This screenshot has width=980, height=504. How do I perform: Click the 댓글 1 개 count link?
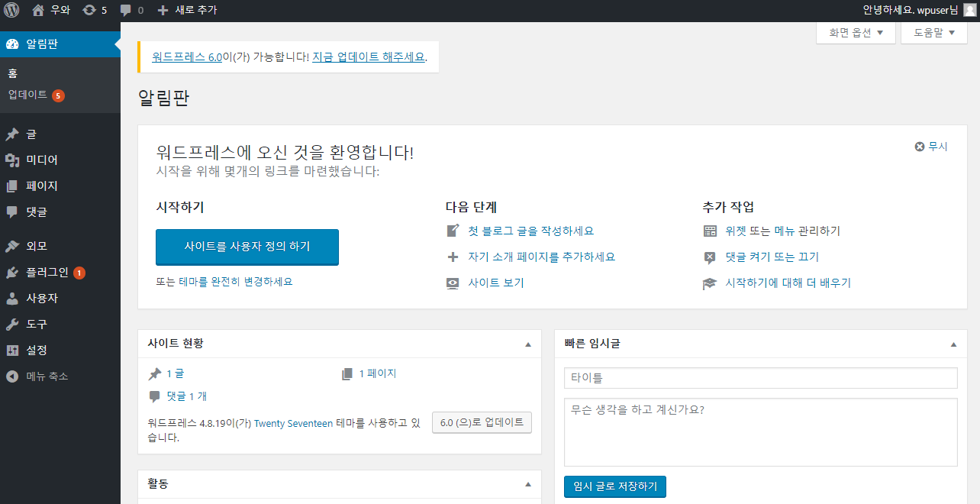[187, 396]
